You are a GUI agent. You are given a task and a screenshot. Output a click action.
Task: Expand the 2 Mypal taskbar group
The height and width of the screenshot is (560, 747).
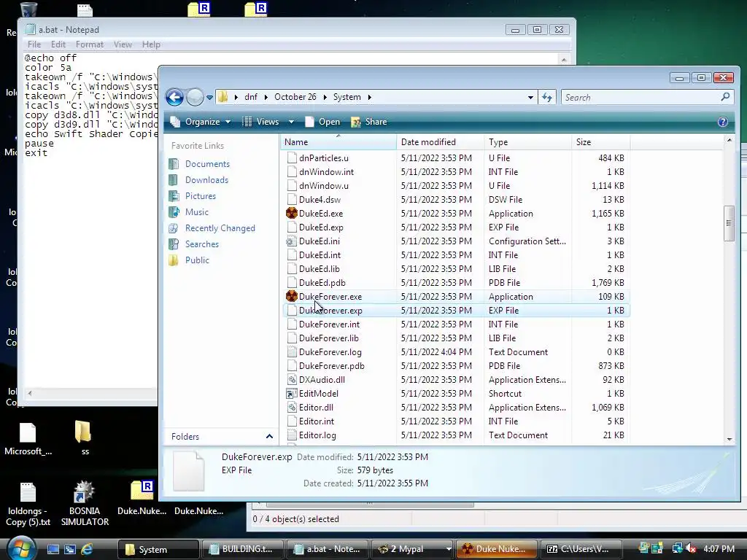(x=448, y=549)
